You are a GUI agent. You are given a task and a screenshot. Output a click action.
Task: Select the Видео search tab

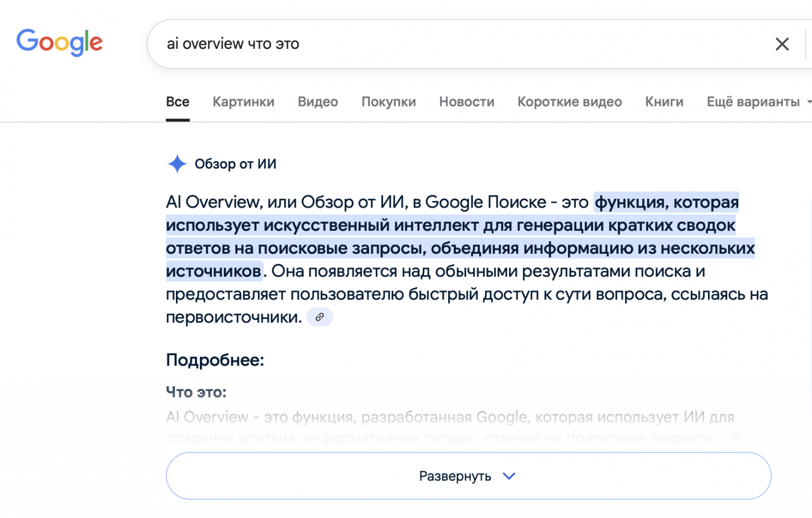tap(318, 102)
